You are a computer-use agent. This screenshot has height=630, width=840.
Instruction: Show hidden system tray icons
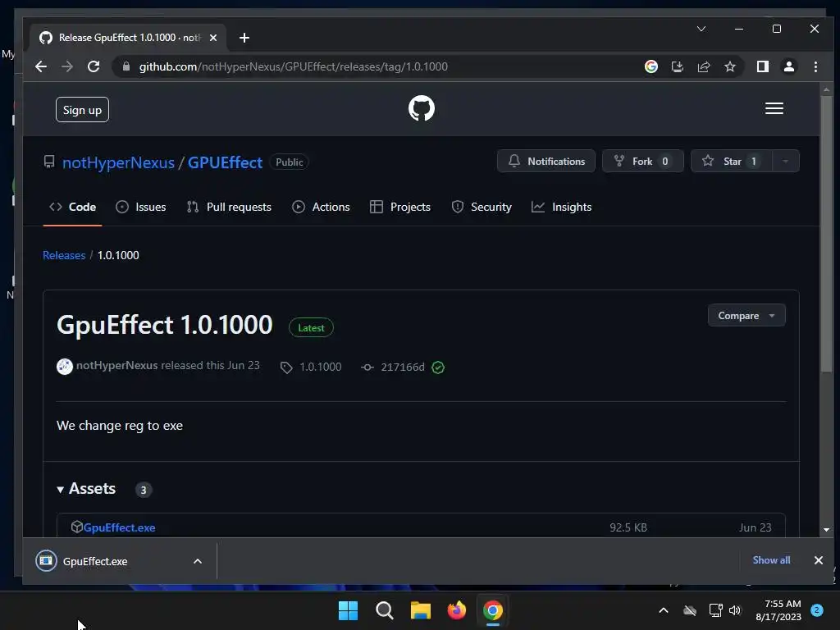(663, 610)
